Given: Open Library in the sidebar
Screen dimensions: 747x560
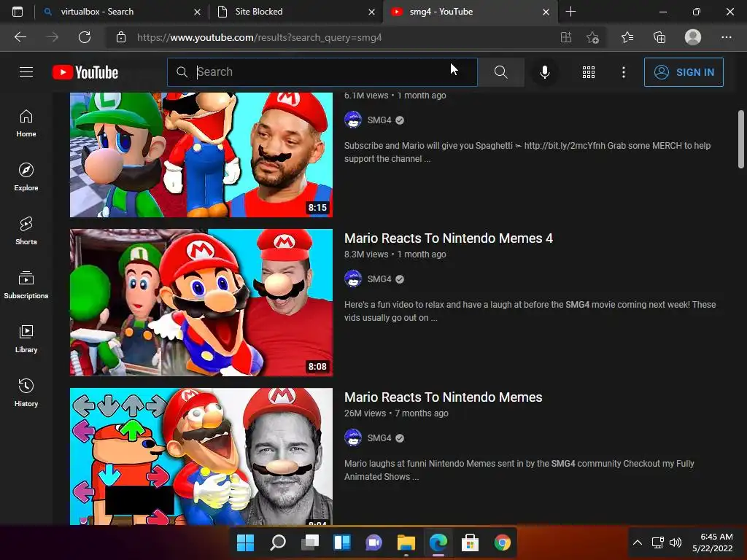Looking at the screenshot, I should pyautogui.click(x=26, y=338).
